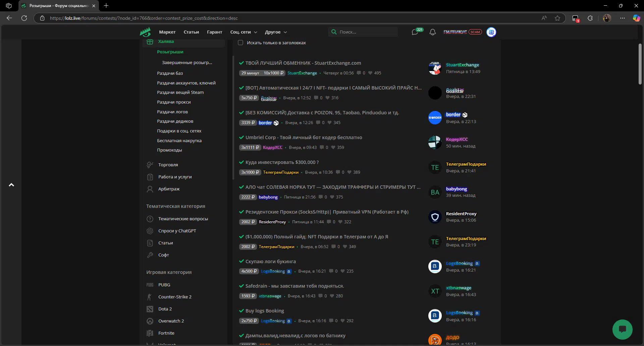Open the Статьи header menu item
Screen dimensions: 644x346
(x=191, y=32)
